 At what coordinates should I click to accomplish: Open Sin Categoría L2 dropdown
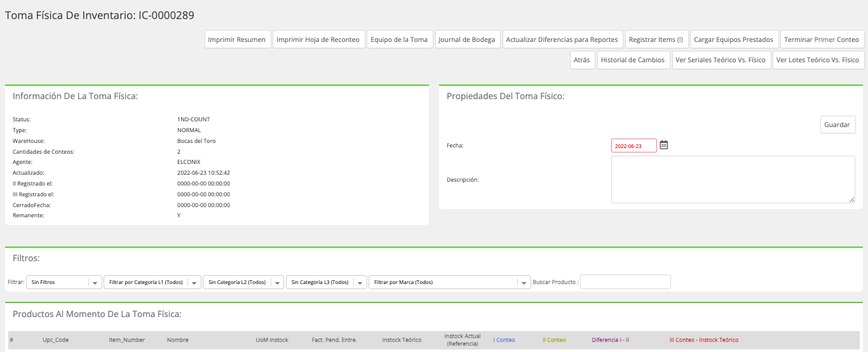coord(243,282)
